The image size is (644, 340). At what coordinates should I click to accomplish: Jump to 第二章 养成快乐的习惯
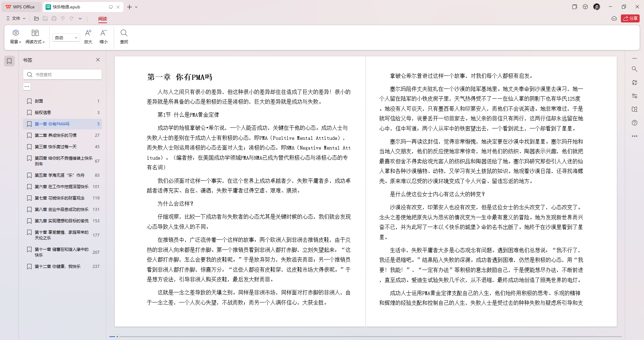click(55, 135)
